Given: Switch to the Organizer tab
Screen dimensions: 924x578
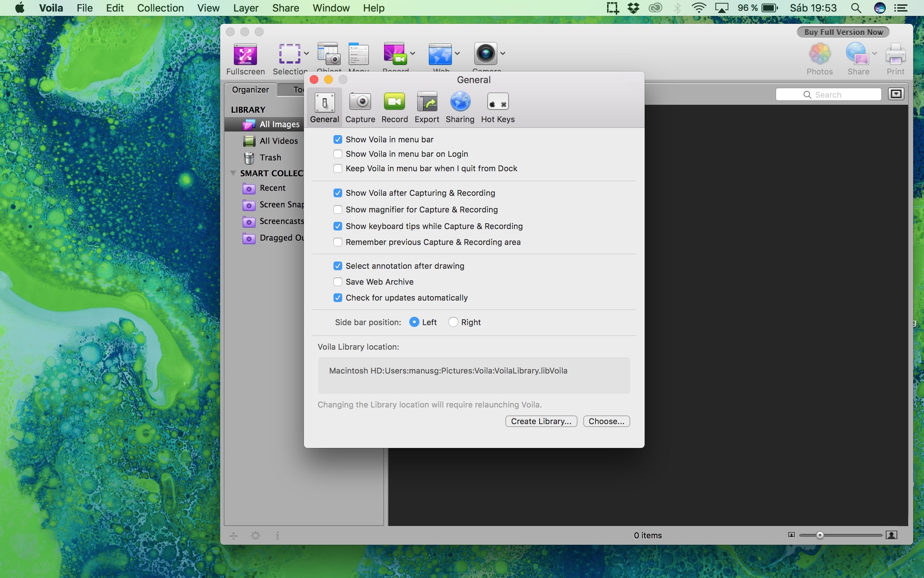Looking at the screenshot, I should (250, 90).
